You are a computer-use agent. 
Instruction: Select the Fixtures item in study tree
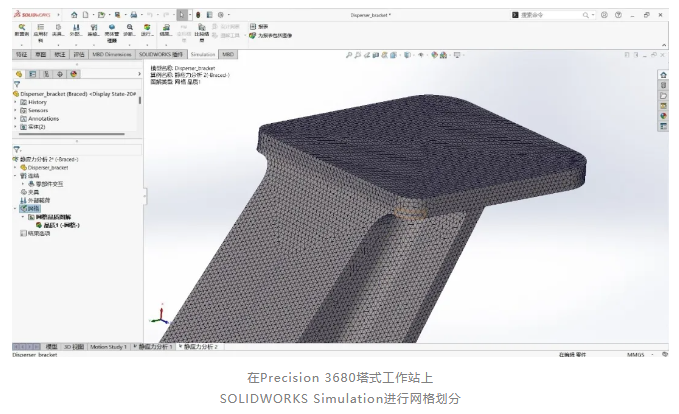tap(30, 192)
